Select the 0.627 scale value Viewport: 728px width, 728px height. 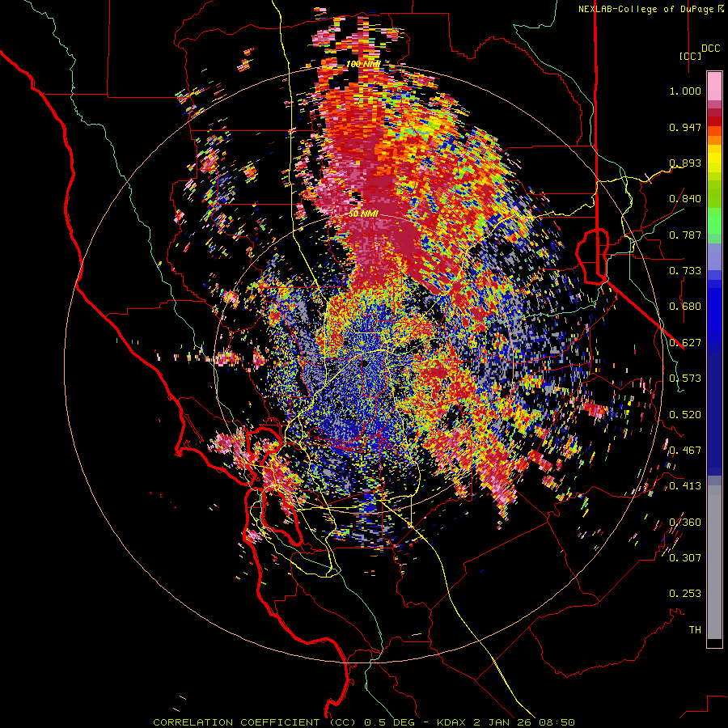pos(685,343)
